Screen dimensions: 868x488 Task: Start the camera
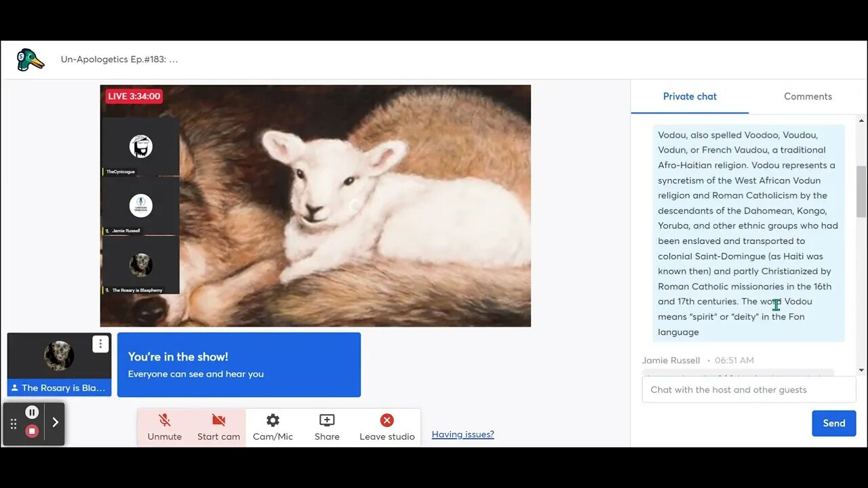coord(218,428)
